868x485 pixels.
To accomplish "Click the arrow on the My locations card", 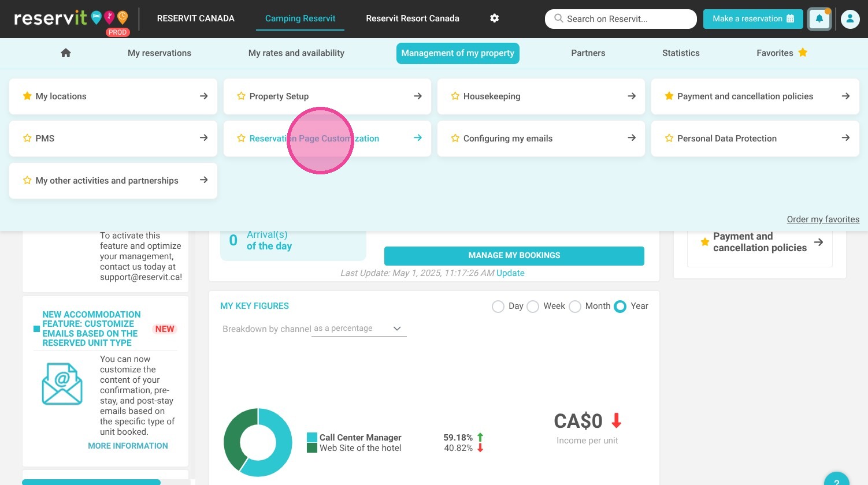I will [x=203, y=96].
